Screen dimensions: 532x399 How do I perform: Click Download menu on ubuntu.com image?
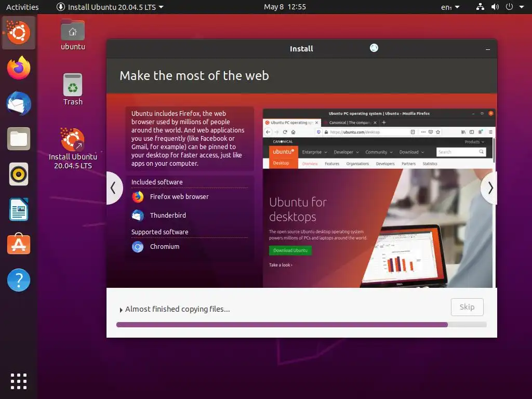coord(411,152)
